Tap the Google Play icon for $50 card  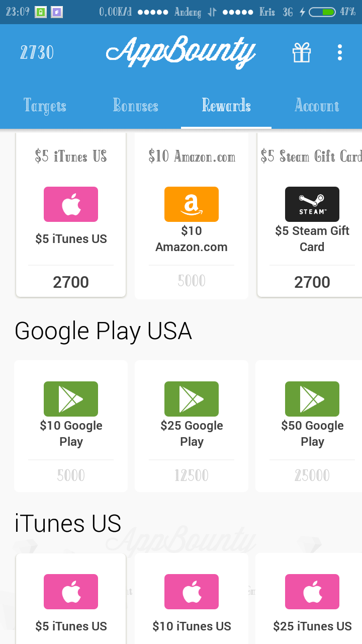click(312, 399)
